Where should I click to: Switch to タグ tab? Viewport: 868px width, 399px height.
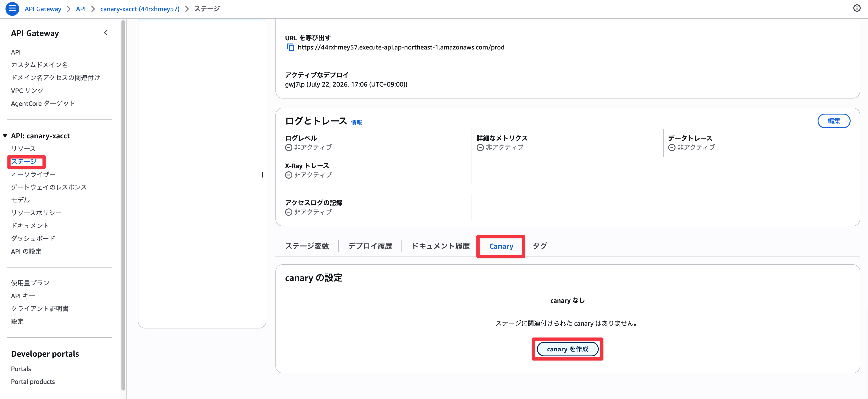click(540, 246)
